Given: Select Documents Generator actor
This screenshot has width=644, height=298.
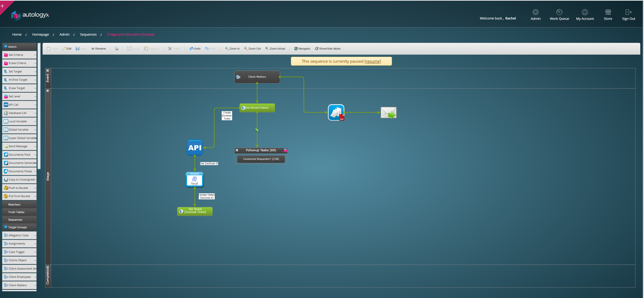Looking at the screenshot, I should (x=19, y=163).
